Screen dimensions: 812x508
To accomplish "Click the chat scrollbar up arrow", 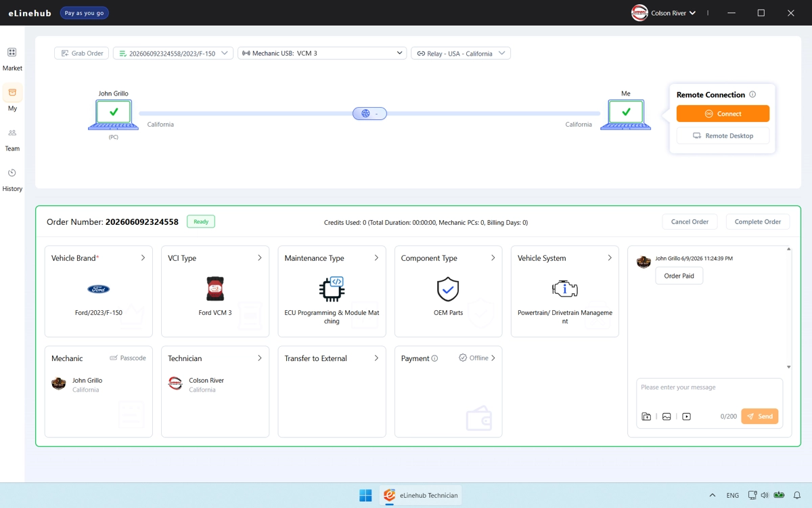I will pos(788,249).
